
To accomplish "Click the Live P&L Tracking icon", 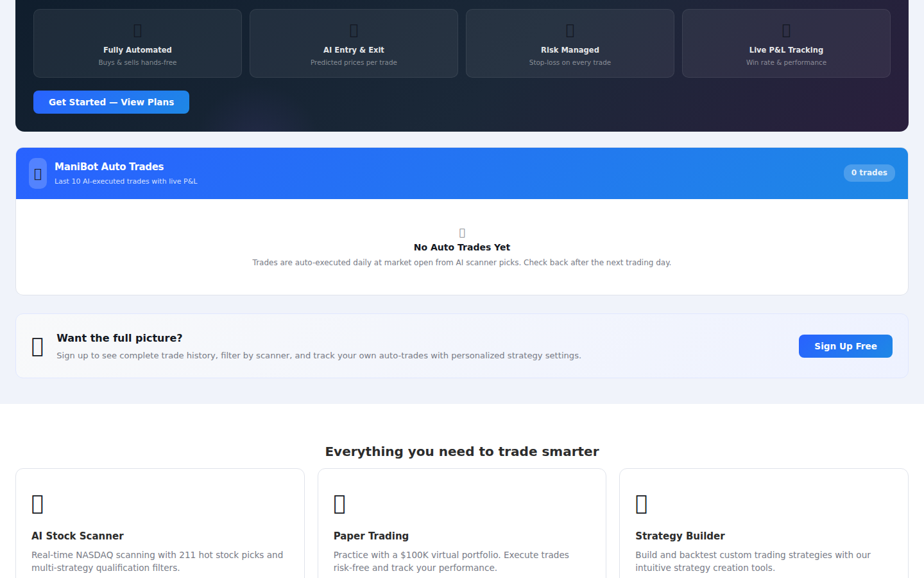I will click(x=786, y=30).
